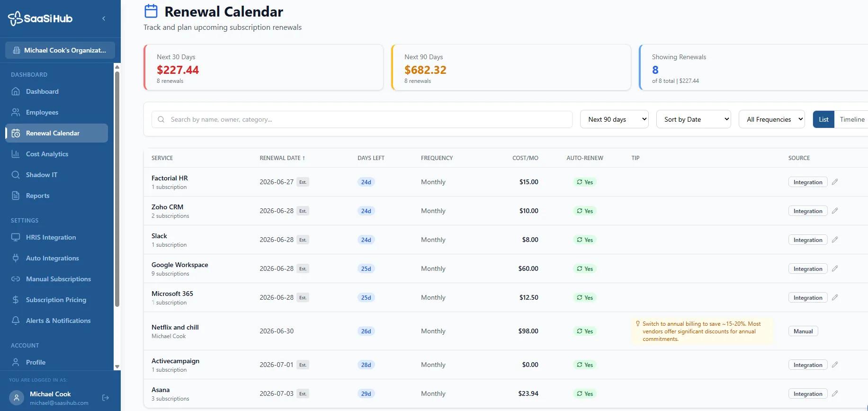
Task: Click the log out icon beside Michael Cook
Action: point(106,398)
